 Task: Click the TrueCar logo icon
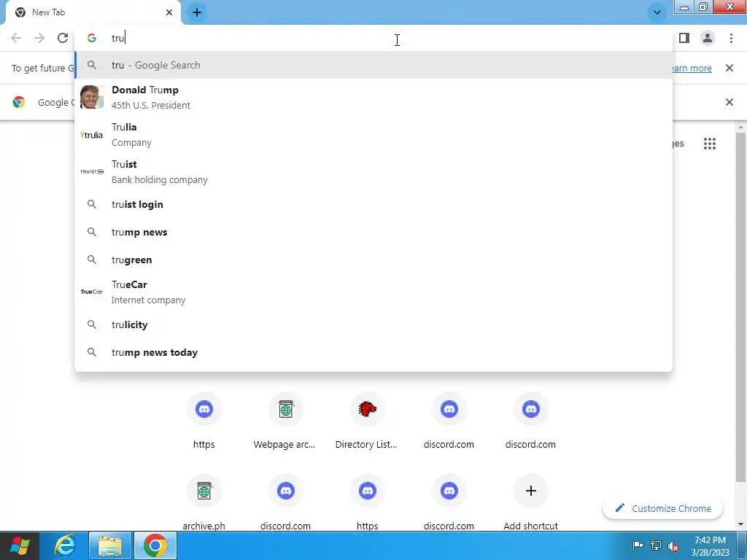pyautogui.click(x=91, y=292)
